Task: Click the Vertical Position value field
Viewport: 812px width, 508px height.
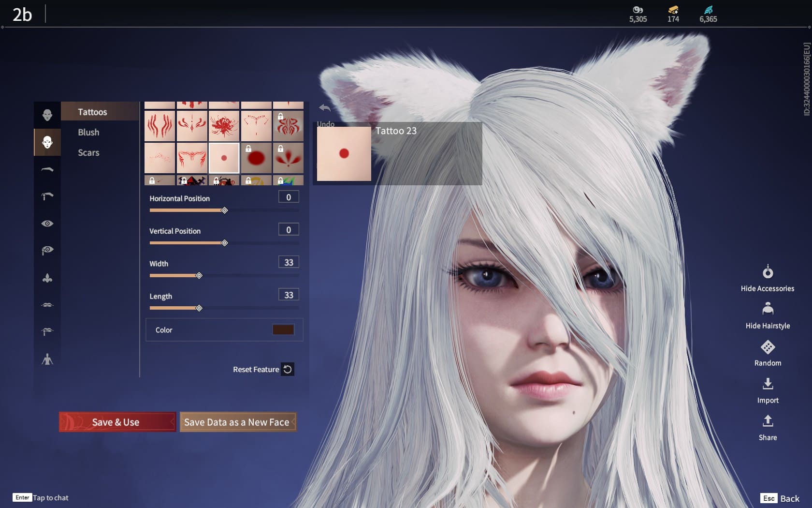Action: pyautogui.click(x=289, y=229)
